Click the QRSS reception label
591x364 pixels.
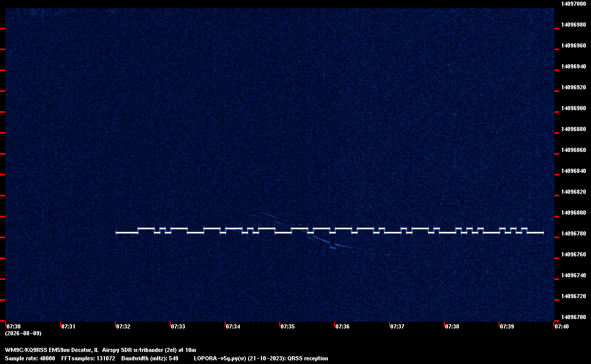308,358
